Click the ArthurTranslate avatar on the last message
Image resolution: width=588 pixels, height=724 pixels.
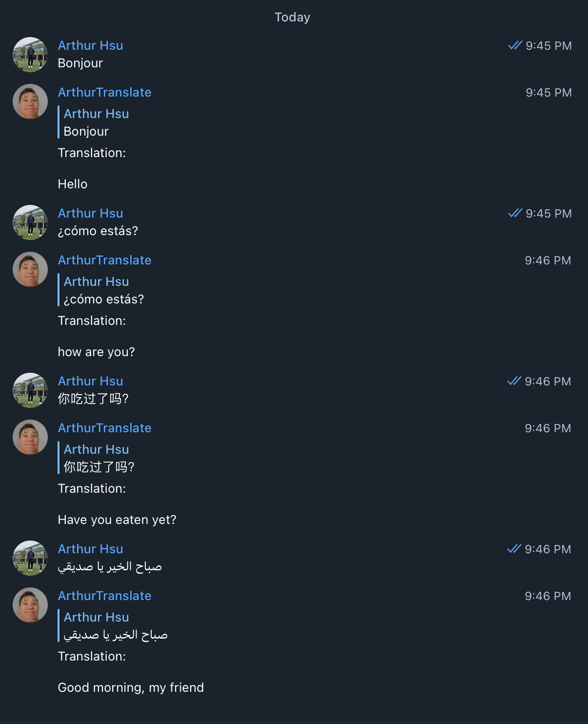(30, 605)
